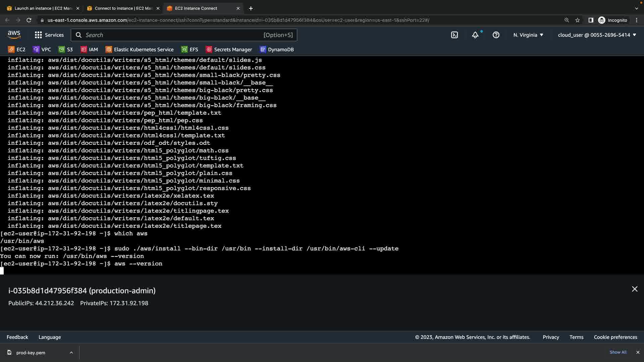Viewport: 644px width, 362px height.
Task: Open the DynamoDB shortcut in favorites bar
Action: (x=277, y=50)
